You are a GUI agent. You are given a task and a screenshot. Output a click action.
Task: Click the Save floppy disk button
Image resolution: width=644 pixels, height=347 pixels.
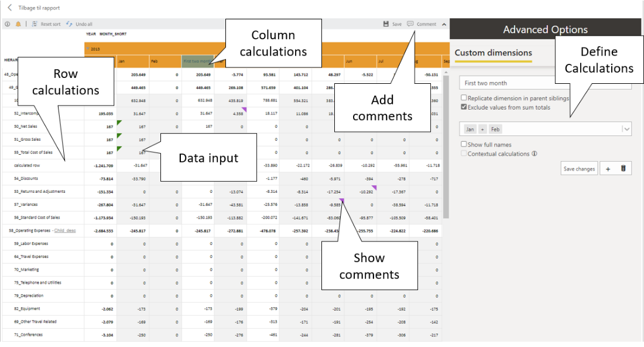click(392, 24)
